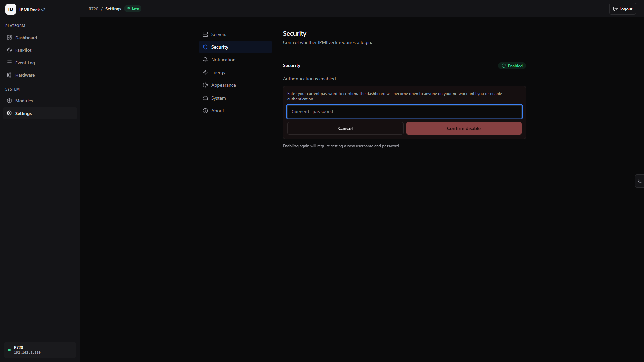644x362 pixels.
Task: Click the Dashboard grid icon
Action: point(9,38)
